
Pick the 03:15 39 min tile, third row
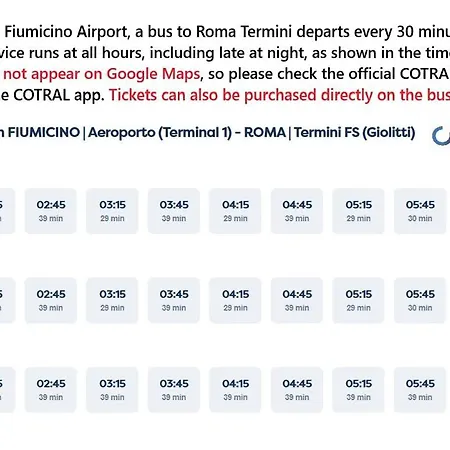(x=112, y=390)
